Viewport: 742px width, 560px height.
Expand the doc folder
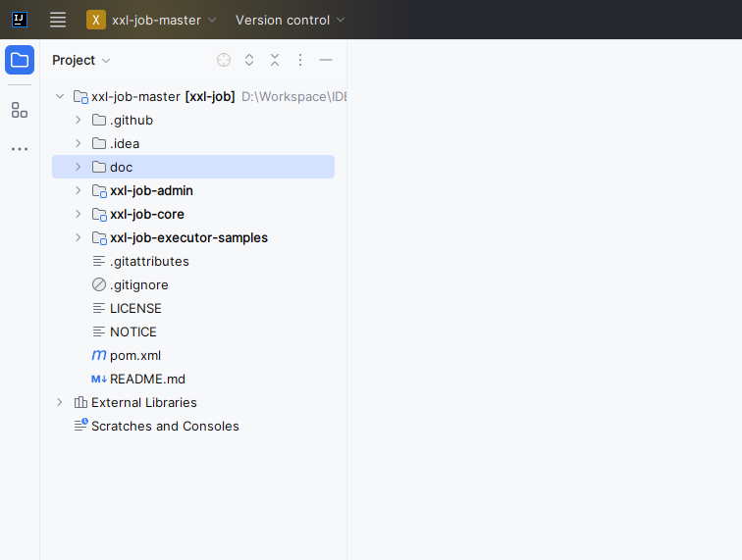coord(79,167)
